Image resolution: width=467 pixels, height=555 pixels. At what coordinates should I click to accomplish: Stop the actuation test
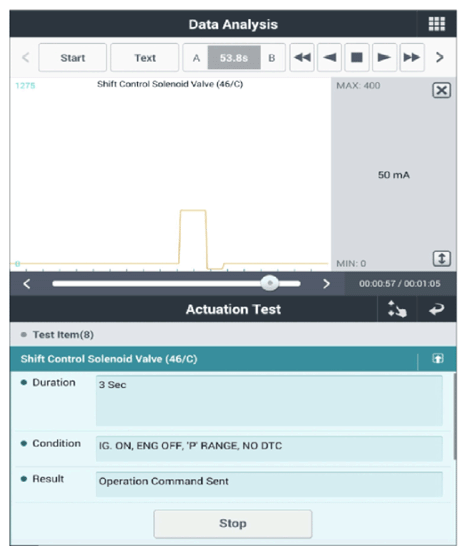point(233,523)
